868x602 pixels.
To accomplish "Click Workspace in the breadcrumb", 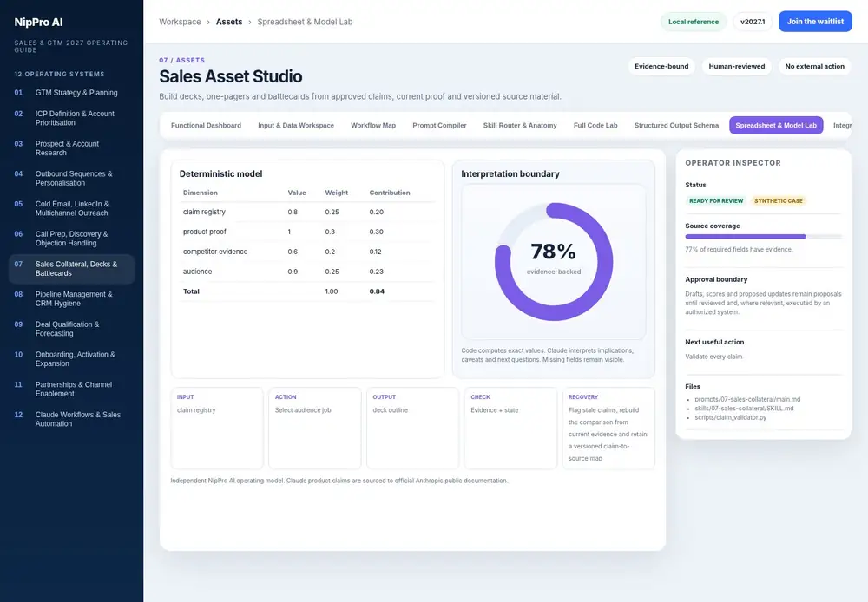I will tap(180, 22).
